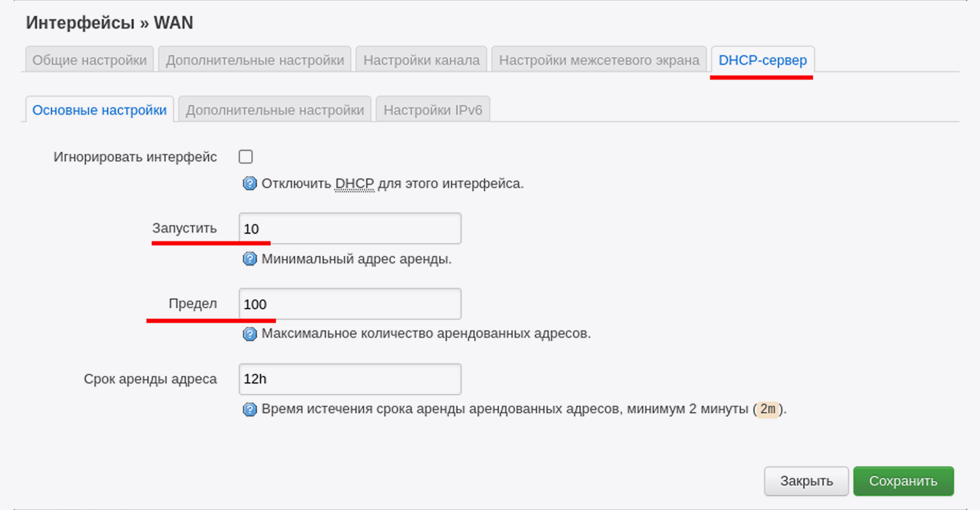Open Дополнительные настройки sub-tab under DHCP
This screenshot has height=510, width=980.
point(275,110)
